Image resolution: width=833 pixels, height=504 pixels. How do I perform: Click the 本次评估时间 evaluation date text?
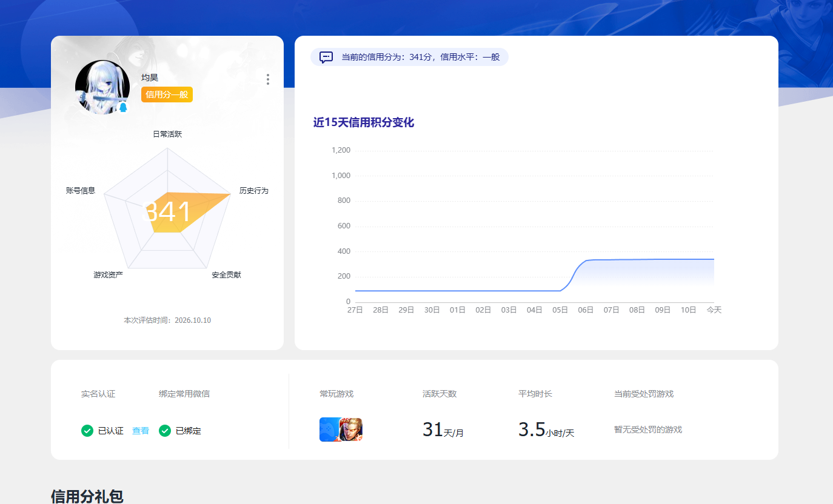(x=167, y=320)
